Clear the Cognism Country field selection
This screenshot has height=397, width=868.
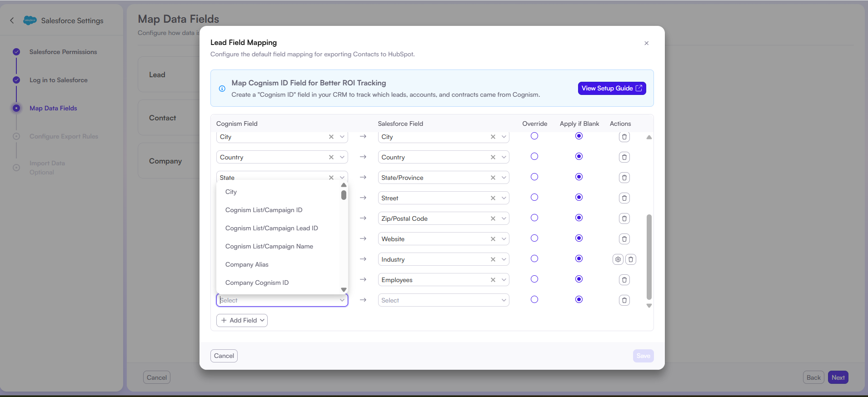pos(331,157)
